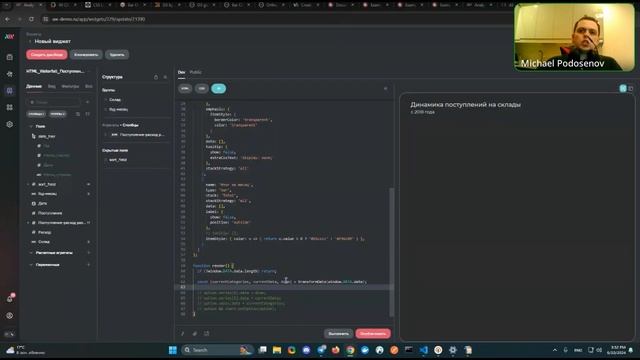The image size is (640, 360).
Task: Switch to the Фильтры tab
Action: (70, 86)
